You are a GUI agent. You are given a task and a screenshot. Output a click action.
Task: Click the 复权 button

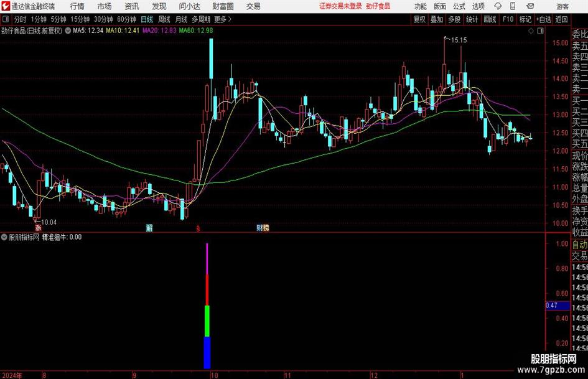pyautogui.click(x=419, y=19)
